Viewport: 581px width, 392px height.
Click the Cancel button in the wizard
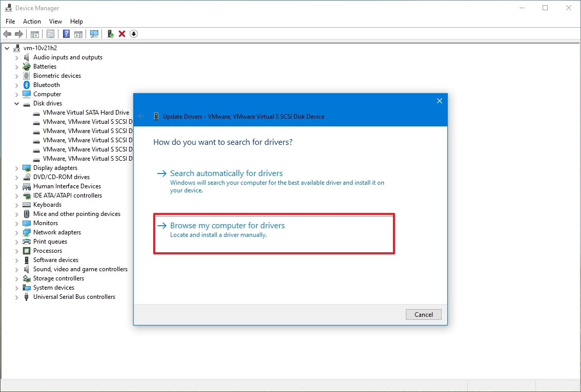(423, 314)
